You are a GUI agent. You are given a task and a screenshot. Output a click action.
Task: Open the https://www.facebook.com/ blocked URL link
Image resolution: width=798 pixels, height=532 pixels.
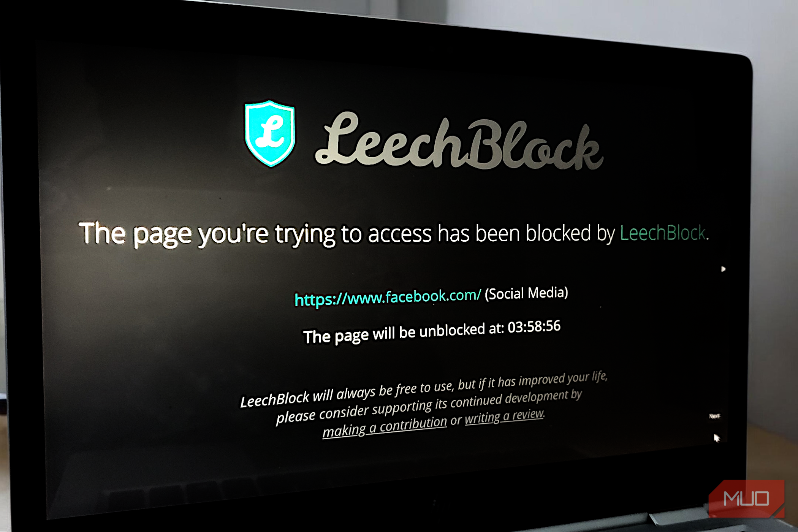coord(388,298)
